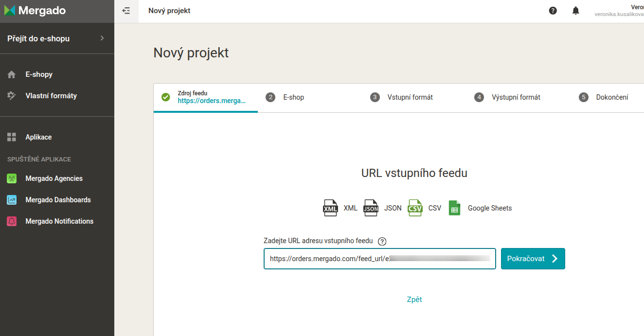Viewport: 644px width, 336px height.
Task: Expand the 'Přejít do e-shopu' chevron
Action: (x=102, y=38)
